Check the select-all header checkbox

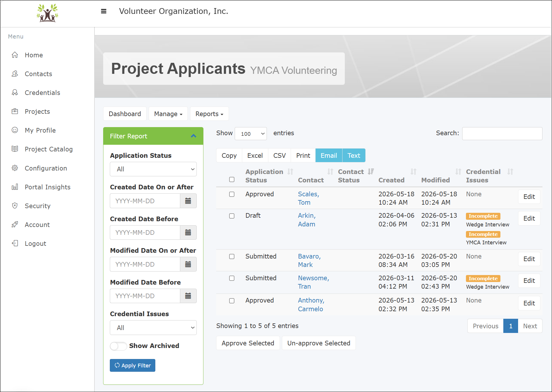coord(232,179)
